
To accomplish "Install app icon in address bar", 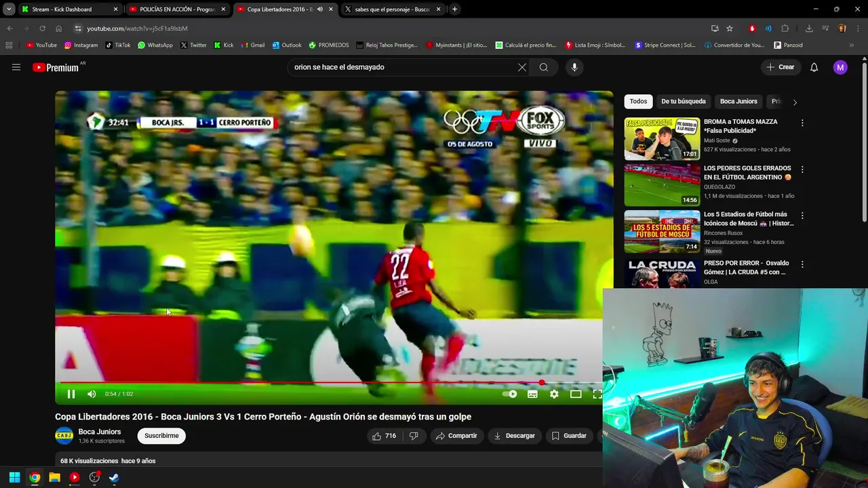I will click(715, 28).
